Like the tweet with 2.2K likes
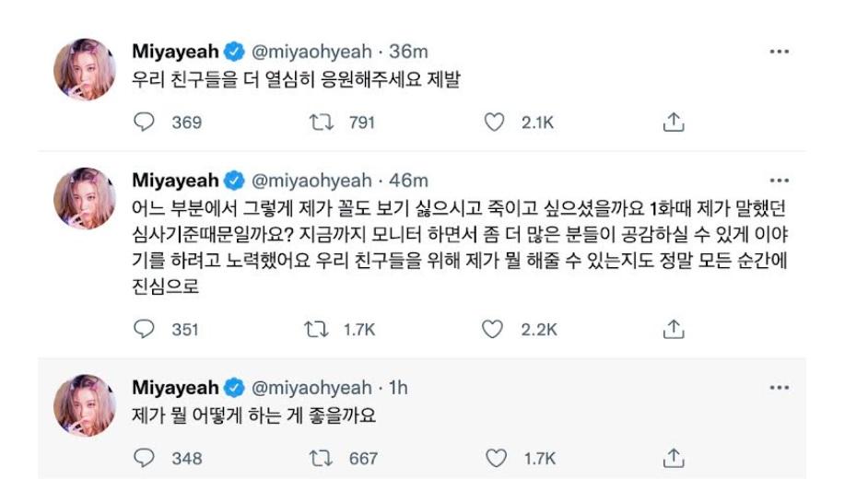This screenshot has height=503, width=868. [495, 328]
